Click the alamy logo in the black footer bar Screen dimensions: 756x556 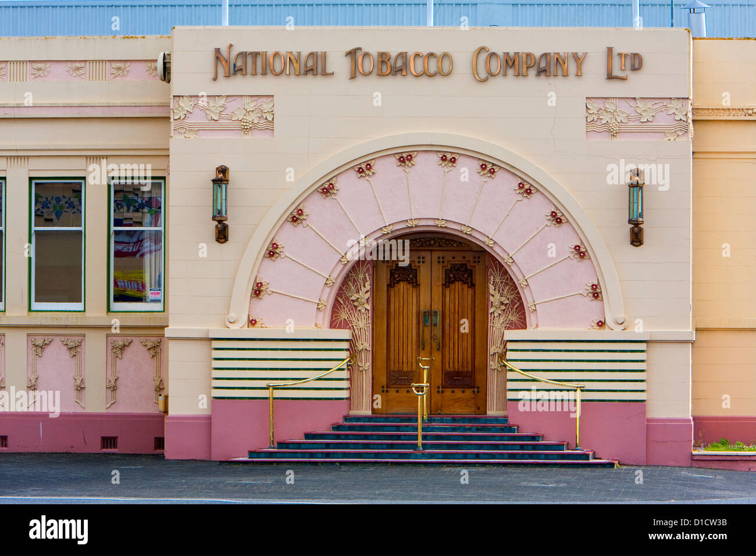click(x=58, y=529)
